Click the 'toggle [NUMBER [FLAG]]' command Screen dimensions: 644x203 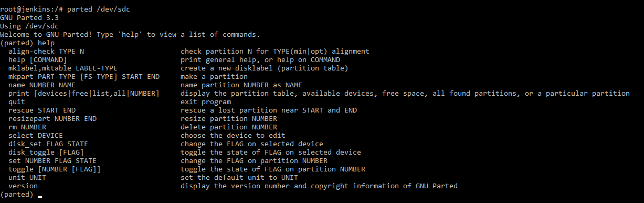pos(55,169)
